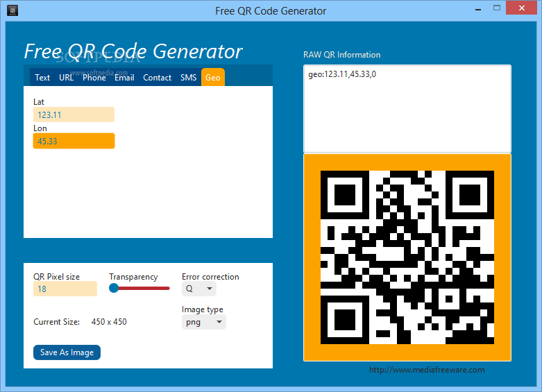Click the 'Error correction' label

pos(210,277)
